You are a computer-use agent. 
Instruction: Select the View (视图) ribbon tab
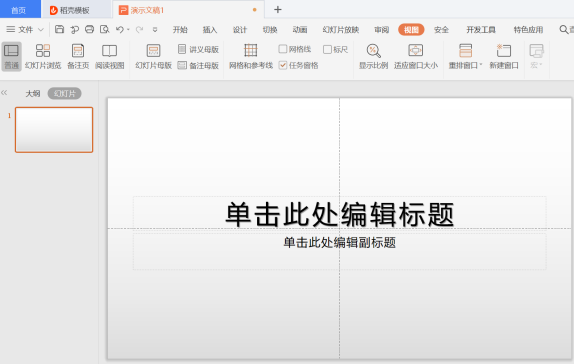[411, 30]
